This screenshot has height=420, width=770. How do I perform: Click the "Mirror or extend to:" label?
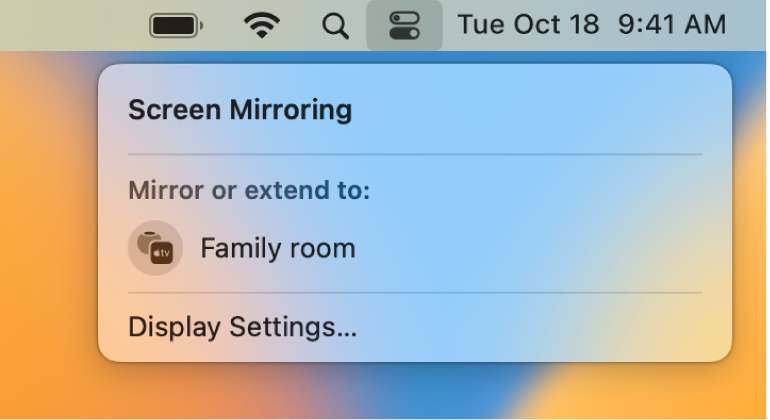tap(249, 190)
